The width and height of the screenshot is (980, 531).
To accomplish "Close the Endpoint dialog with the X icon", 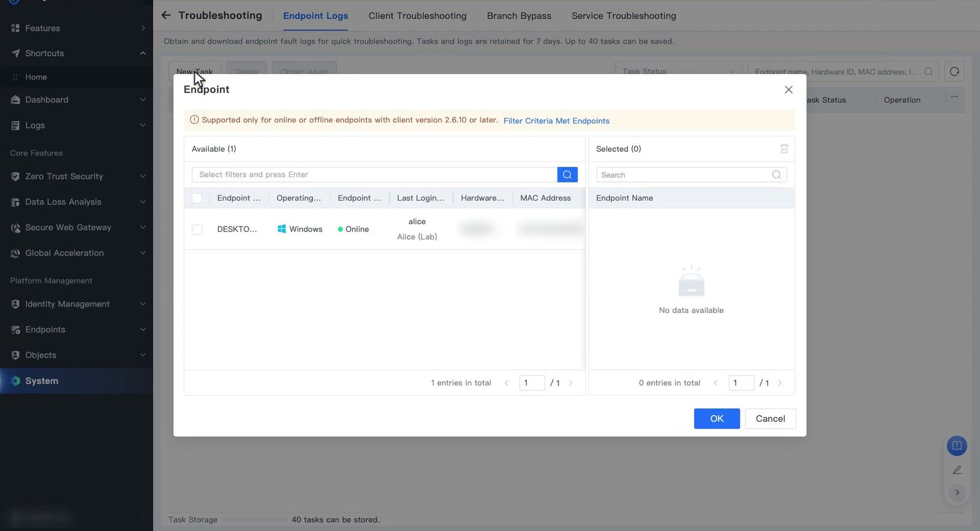I will pyautogui.click(x=789, y=89).
